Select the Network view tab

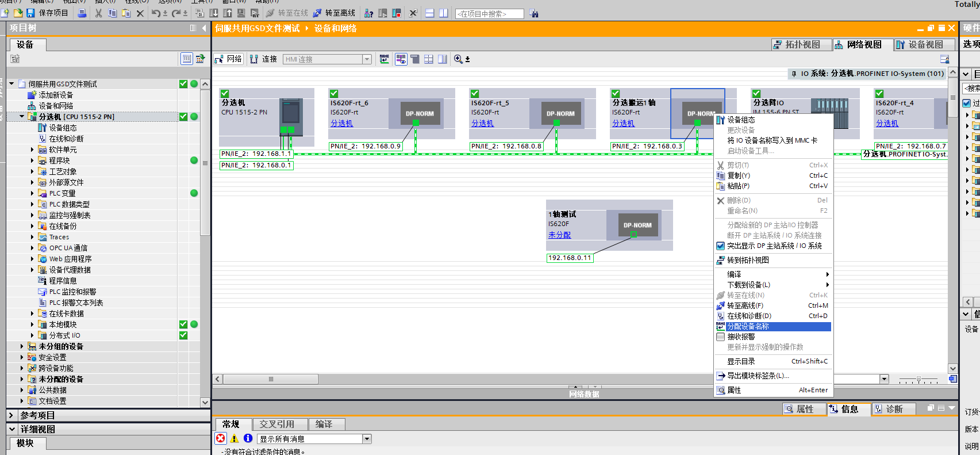tap(862, 44)
